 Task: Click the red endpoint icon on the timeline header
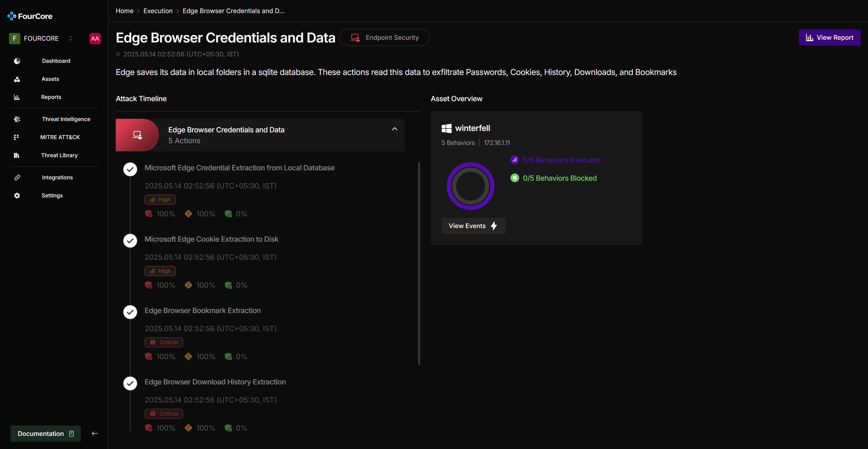click(x=137, y=135)
